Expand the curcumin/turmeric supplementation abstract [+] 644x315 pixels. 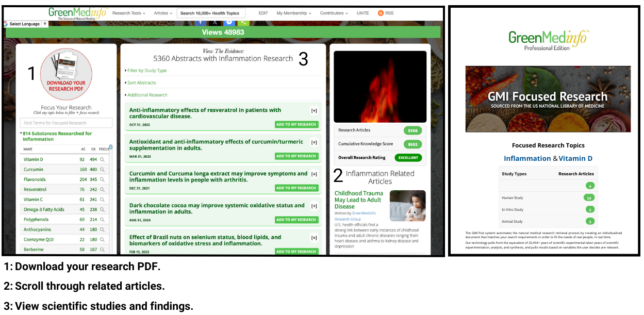coord(314,142)
